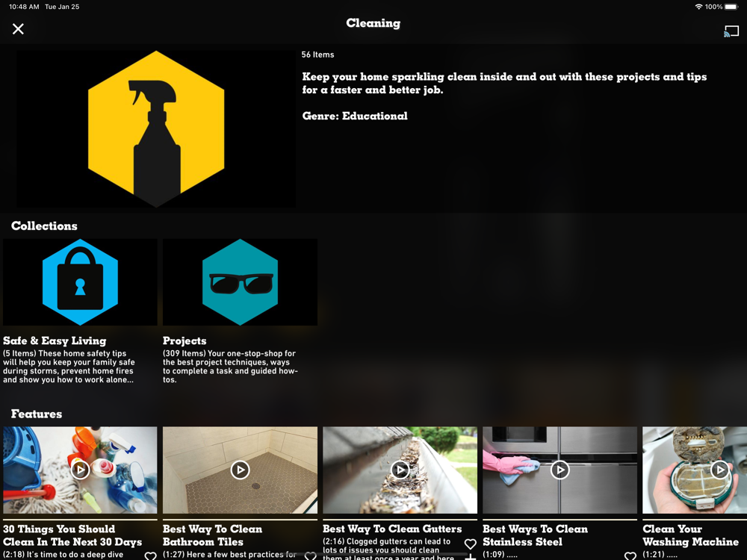
Task: Tap the Wi-Fi status icon
Action: coord(699,7)
